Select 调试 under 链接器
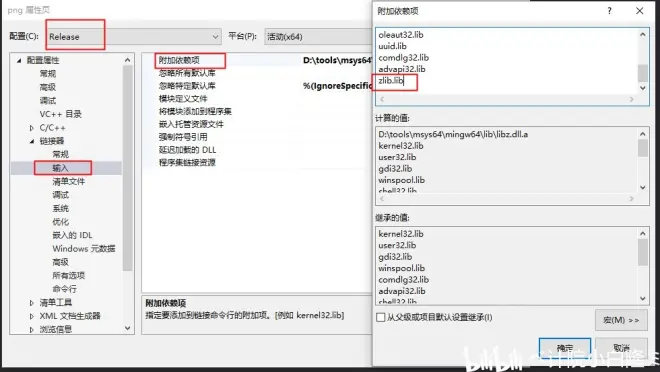Screen dimensions: 660x372 click(61, 195)
